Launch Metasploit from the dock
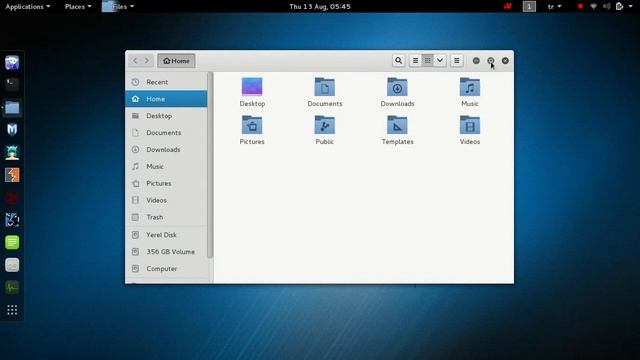 12,130
